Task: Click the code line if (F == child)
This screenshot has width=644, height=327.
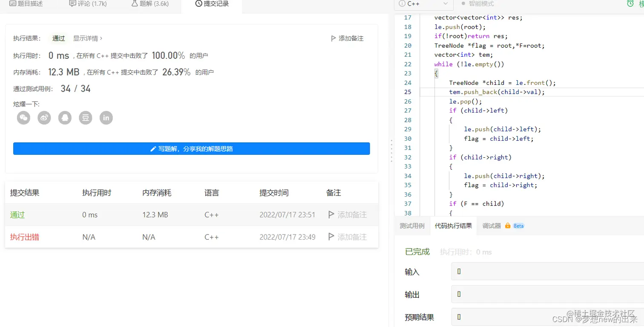Action: click(477, 204)
